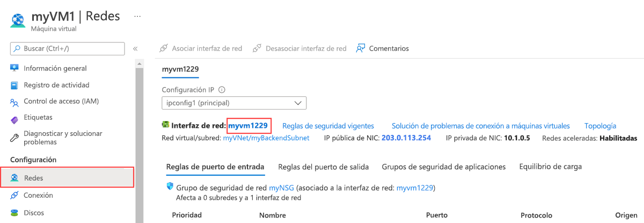Click the Registro de actividad icon

pos(14,85)
